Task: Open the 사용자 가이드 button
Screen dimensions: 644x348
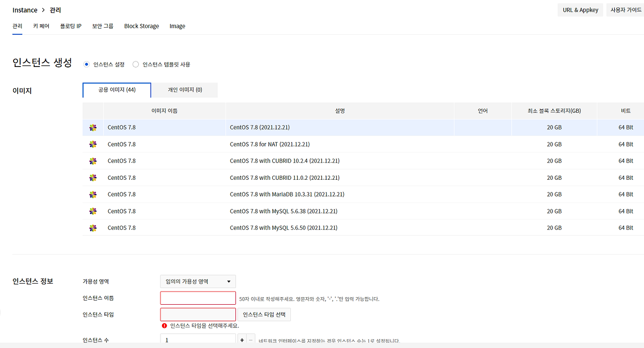Action: pyautogui.click(x=625, y=10)
